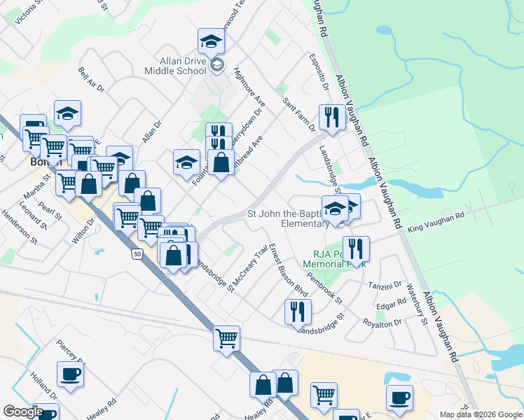Click the Bell Air Dr street label

[91, 80]
